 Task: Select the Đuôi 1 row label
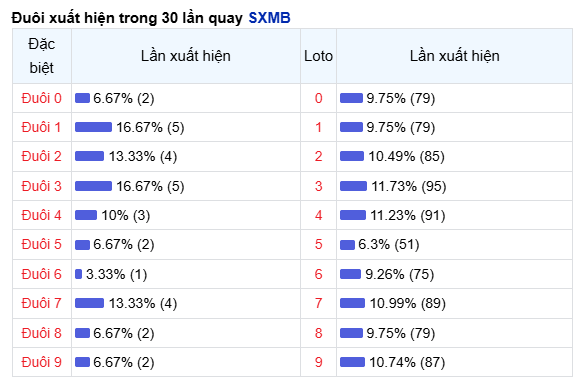(41, 127)
